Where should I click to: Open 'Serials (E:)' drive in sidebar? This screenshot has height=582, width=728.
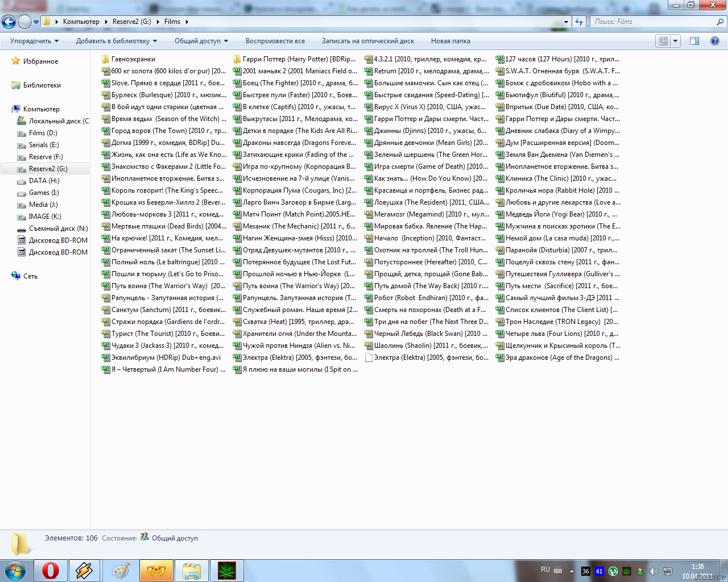click(x=44, y=145)
